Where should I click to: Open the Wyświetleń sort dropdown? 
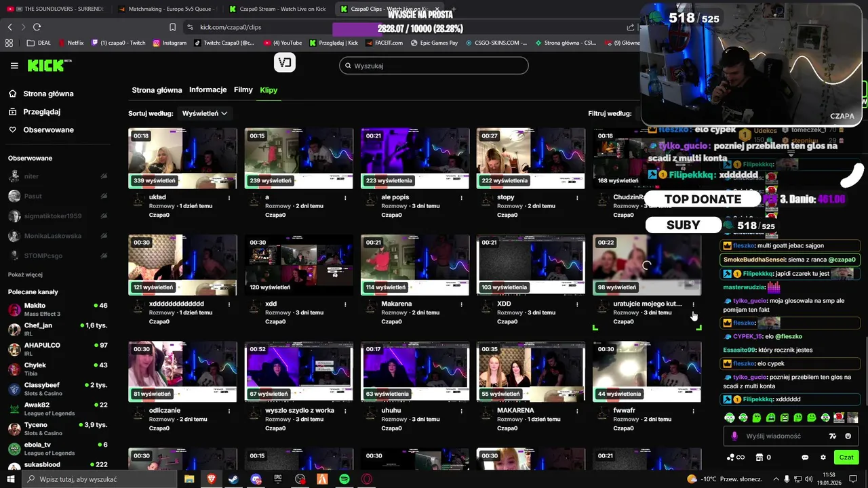click(205, 113)
